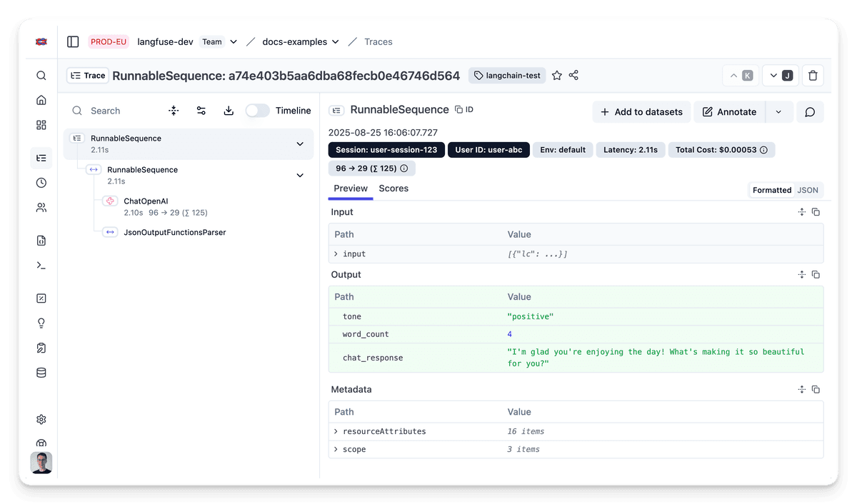Click the Langfuse logo icon
This screenshot has height=504, width=857.
tap(41, 41)
